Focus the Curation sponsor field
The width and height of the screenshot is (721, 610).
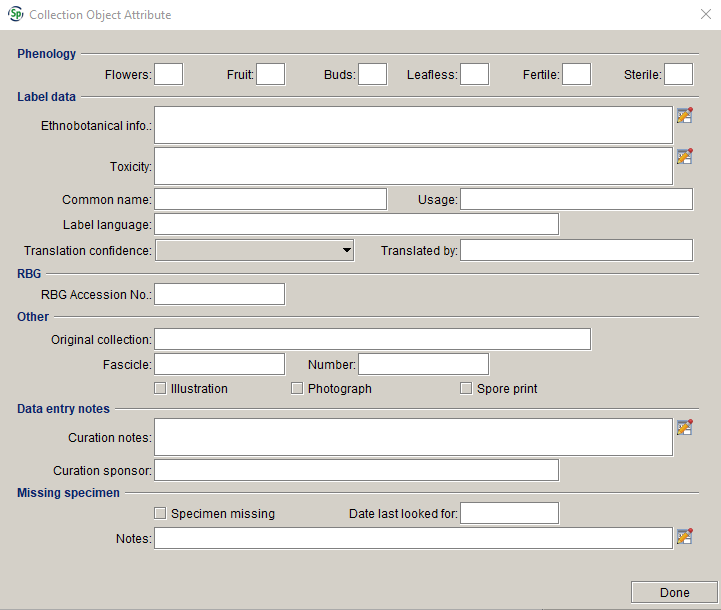(x=356, y=470)
